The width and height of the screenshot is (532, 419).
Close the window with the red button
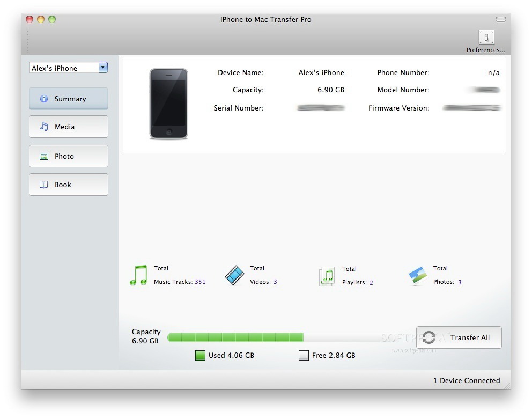29,19
